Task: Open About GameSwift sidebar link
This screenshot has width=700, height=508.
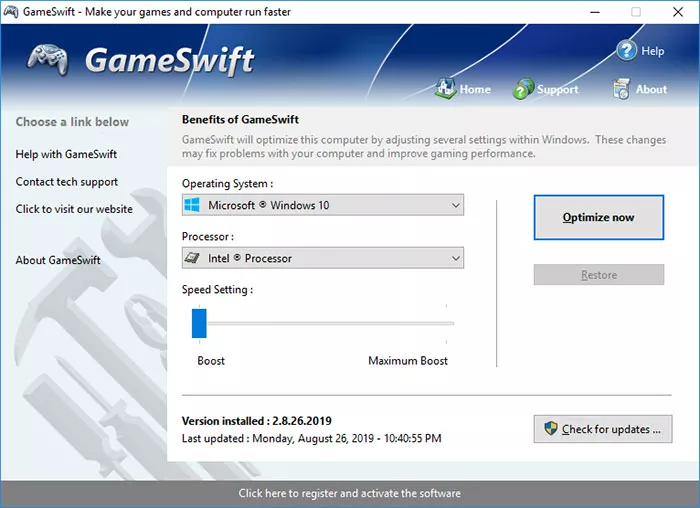Action: click(58, 260)
